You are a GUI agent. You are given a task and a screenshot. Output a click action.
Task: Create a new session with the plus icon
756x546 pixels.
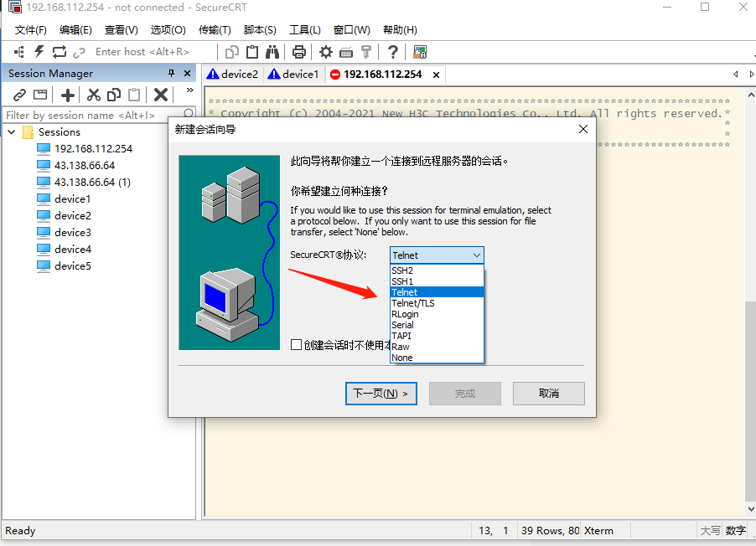[67, 95]
